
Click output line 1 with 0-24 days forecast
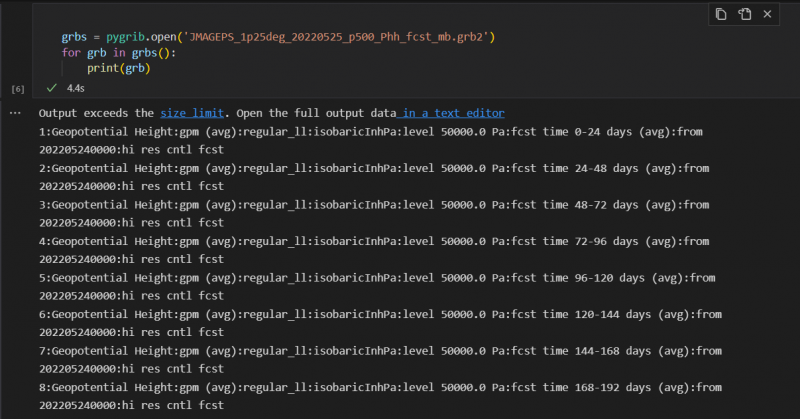[x=378, y=131]
